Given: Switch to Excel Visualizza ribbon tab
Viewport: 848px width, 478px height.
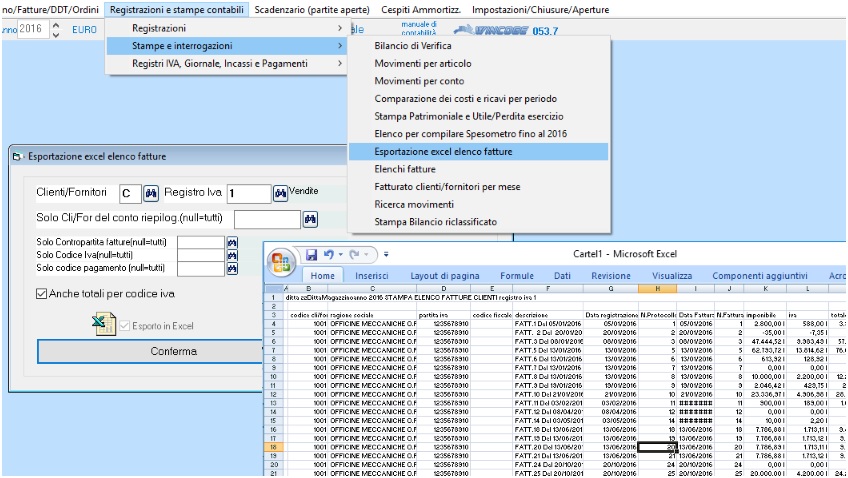Looking at the screenshot, I should click(x=672, y=276).
